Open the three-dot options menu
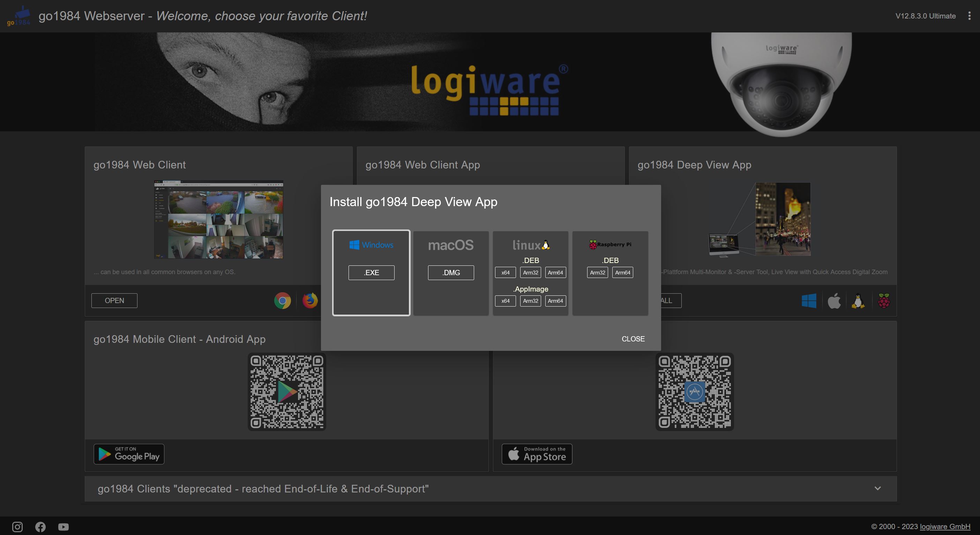 point(969,16)
